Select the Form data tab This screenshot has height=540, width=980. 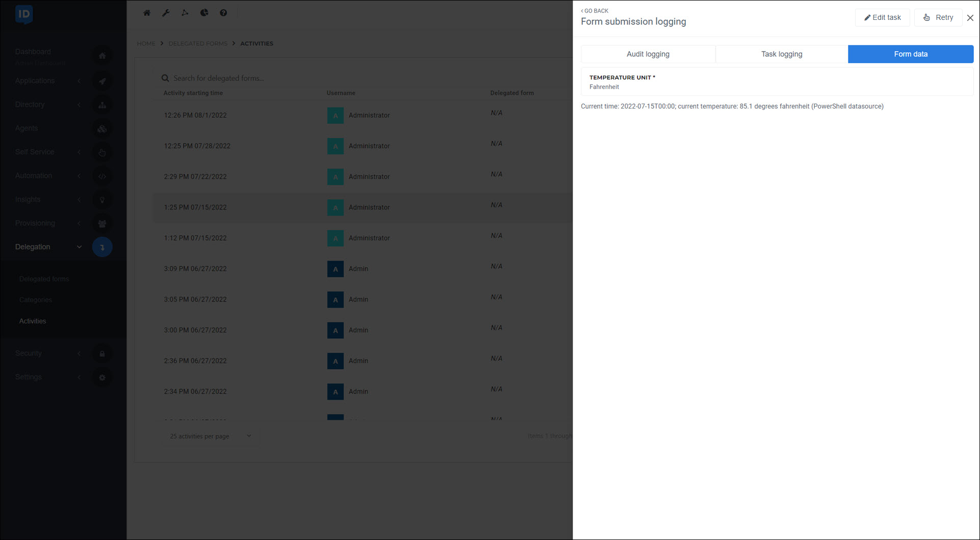[911, 54]
